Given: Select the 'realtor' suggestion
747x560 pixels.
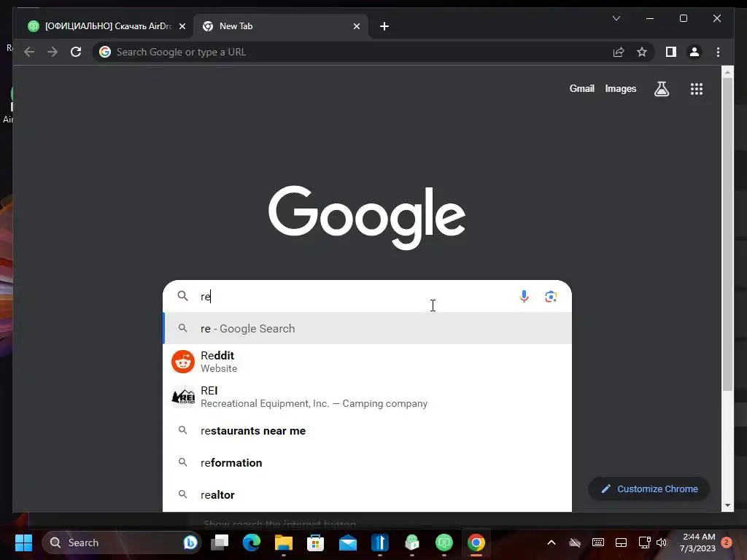Looking at the screenshot, I should pyautogui.click(x=368, y=495).
